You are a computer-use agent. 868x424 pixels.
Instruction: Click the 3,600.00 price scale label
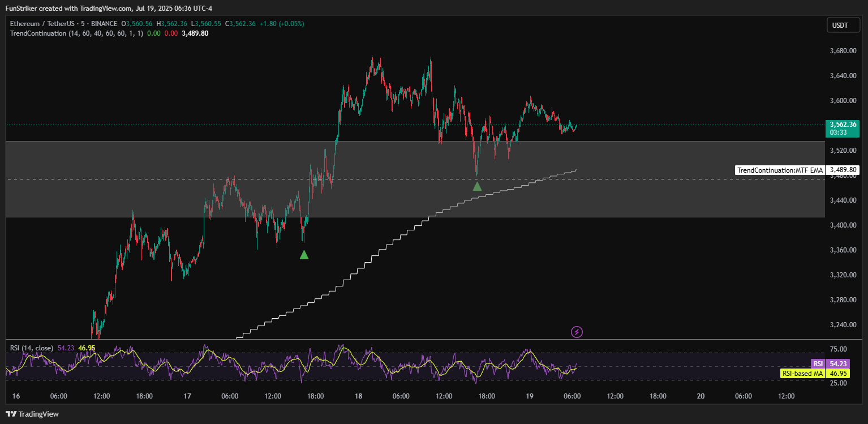(843, 101)
